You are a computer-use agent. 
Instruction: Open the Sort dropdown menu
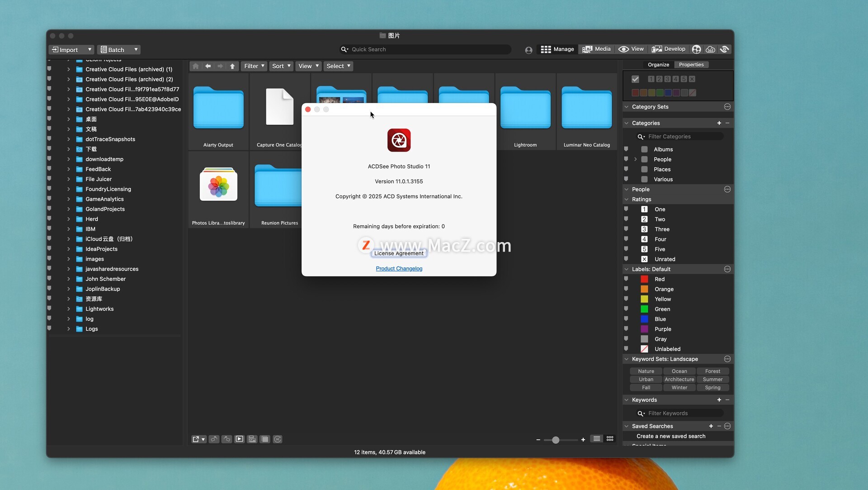(281, 66)
